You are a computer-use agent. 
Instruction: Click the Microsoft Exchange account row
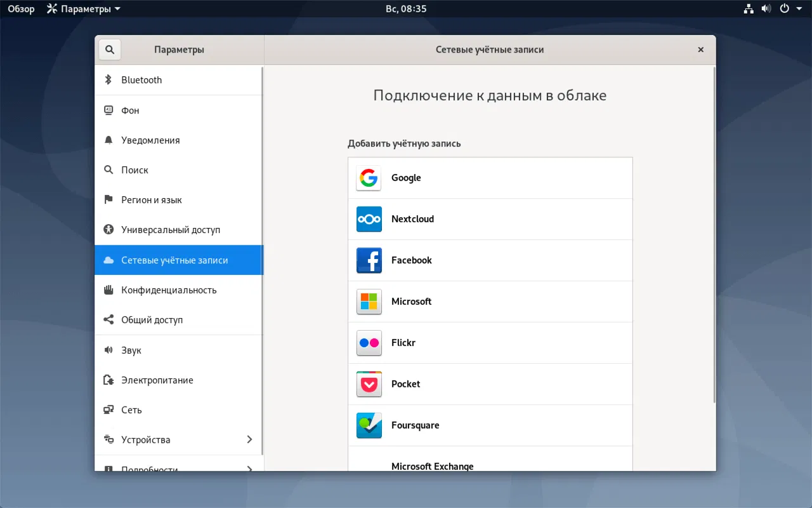coord(490,458)
